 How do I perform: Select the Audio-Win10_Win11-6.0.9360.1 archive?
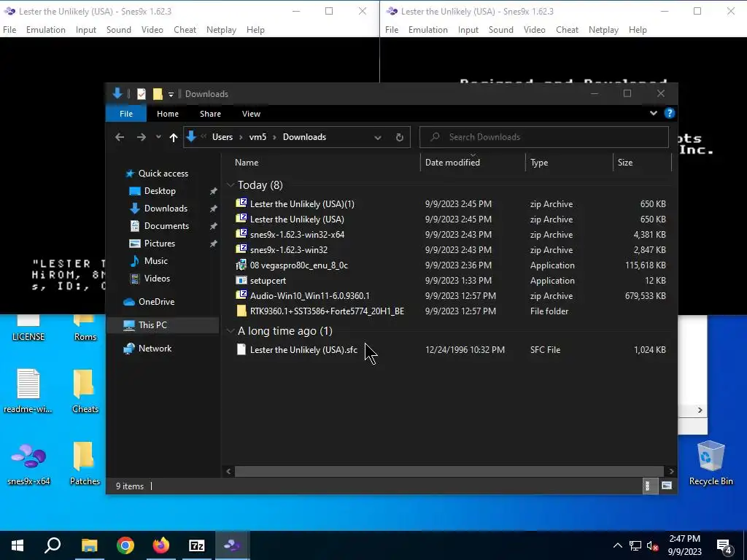[x=309, y=296]
